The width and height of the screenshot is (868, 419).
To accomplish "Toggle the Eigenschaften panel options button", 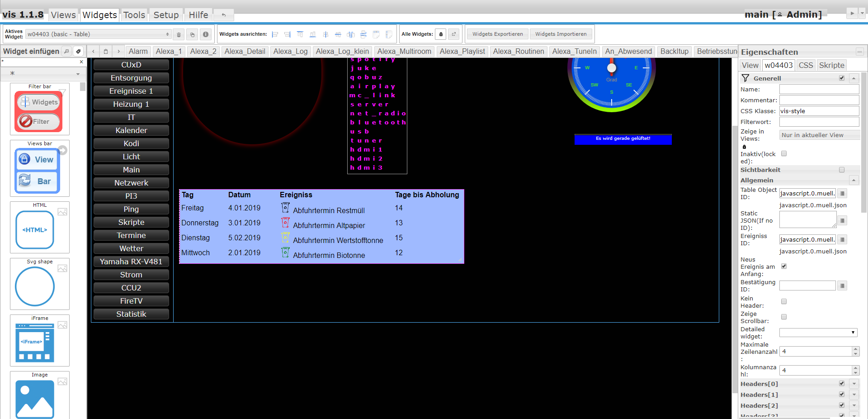I will pyautogui.click(x=860, y=52).
